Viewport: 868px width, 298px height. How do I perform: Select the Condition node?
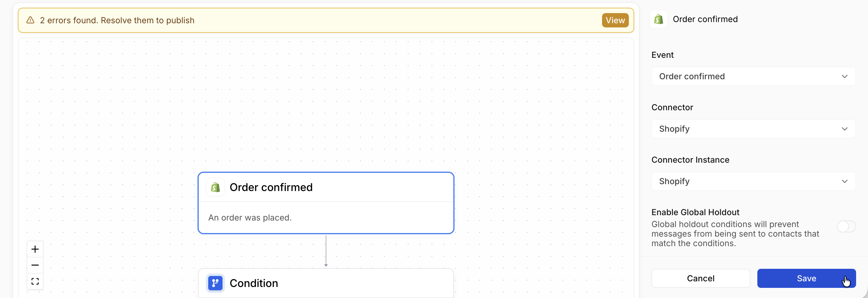(x=325, y=283)
